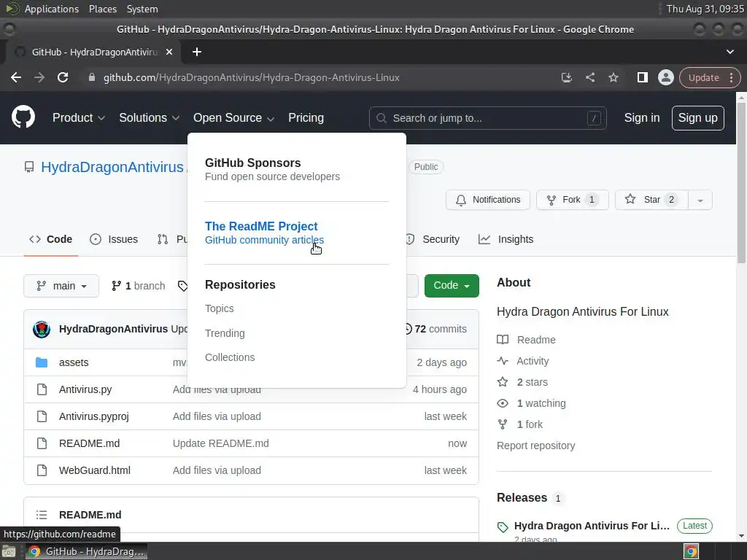This screenshot has width=747, height=560.
Task: Fork the repository with Fork button
Action: [573, 200]
